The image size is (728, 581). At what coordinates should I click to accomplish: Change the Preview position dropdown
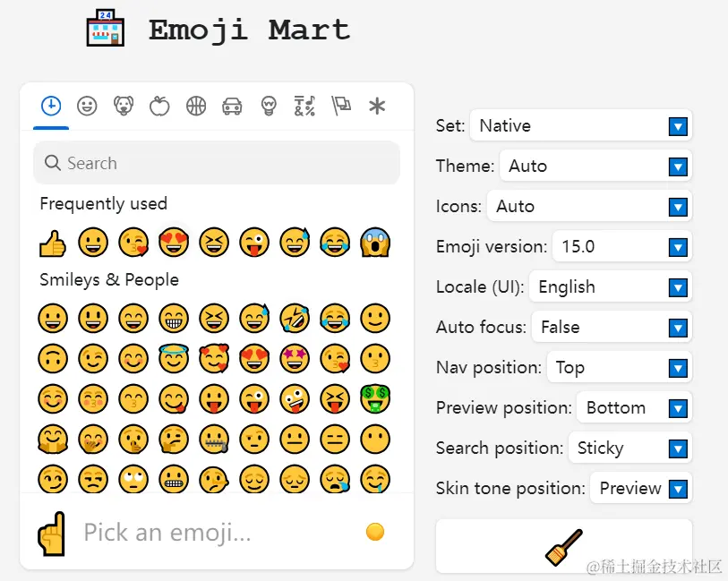[634, 408]
